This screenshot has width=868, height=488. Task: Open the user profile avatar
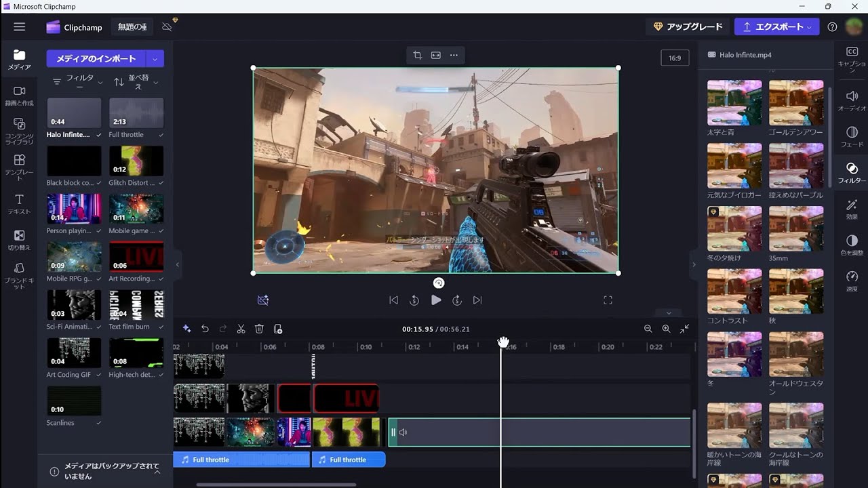(854, 27)
